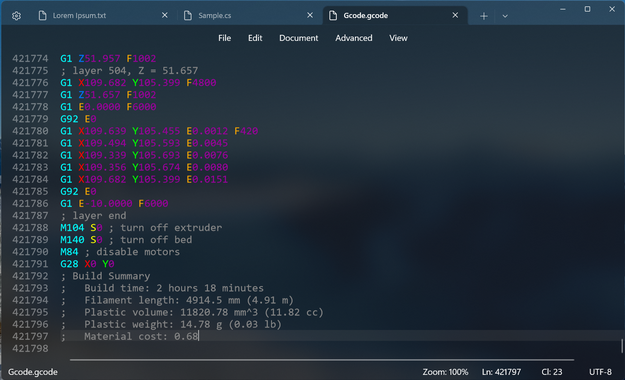Click 'E0.0151' on line 421784
Viewport: 625px width, 380px height.
pyautogui.click(x=207, y=179)
